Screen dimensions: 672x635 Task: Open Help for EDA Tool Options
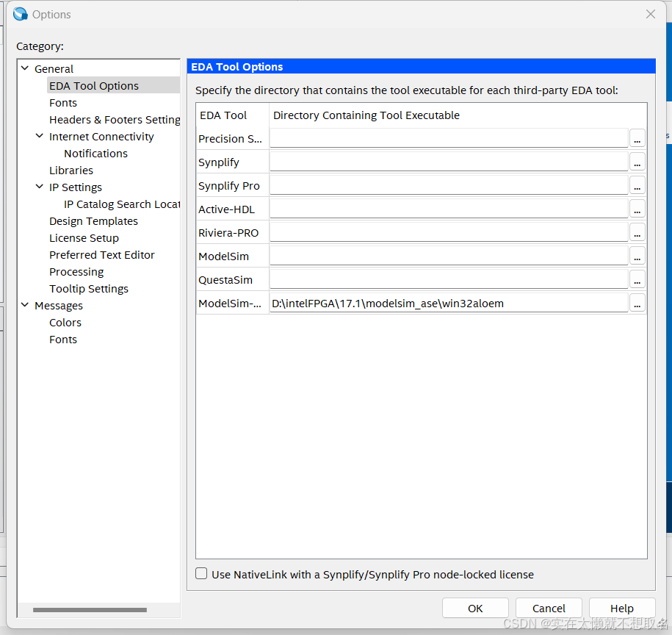pos(622,608)
